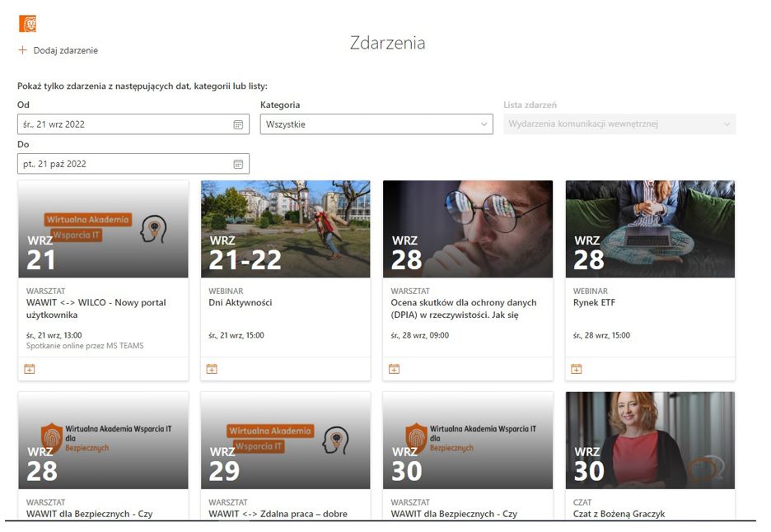This screenshot has height=532, width=771.
Task: Click the Od date input field
Action: [x=124, y=124]
